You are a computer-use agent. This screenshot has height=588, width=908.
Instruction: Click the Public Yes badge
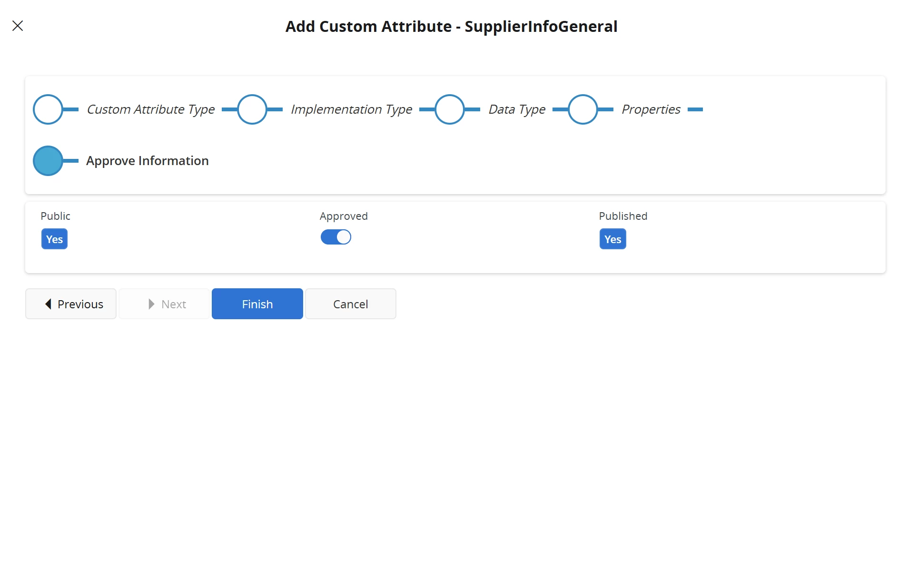coord(54,239)
